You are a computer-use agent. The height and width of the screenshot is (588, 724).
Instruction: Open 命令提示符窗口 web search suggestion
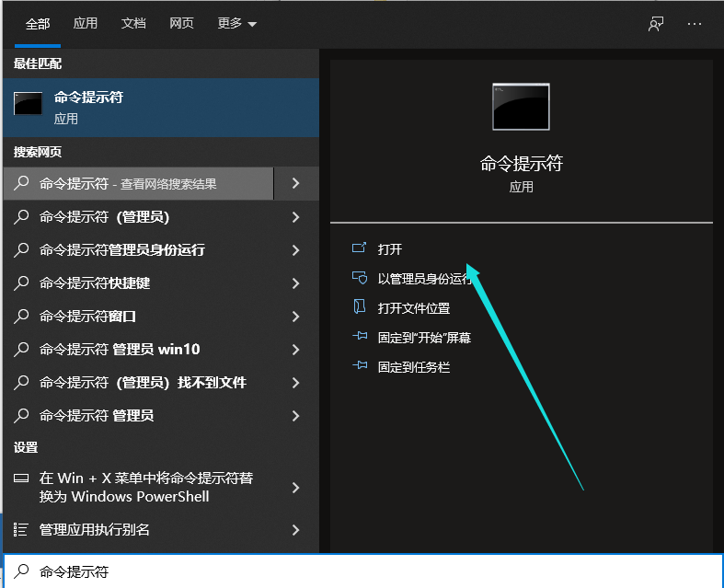138,317
